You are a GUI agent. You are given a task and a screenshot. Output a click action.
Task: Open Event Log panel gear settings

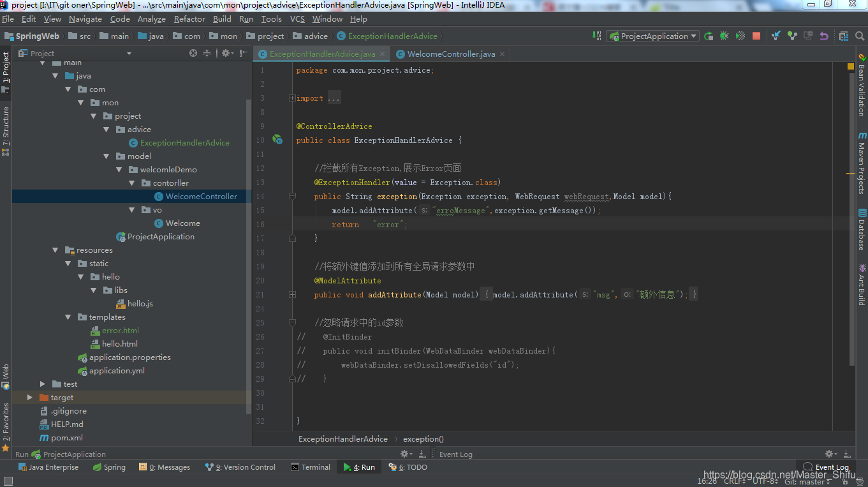[x=831, y=454]
